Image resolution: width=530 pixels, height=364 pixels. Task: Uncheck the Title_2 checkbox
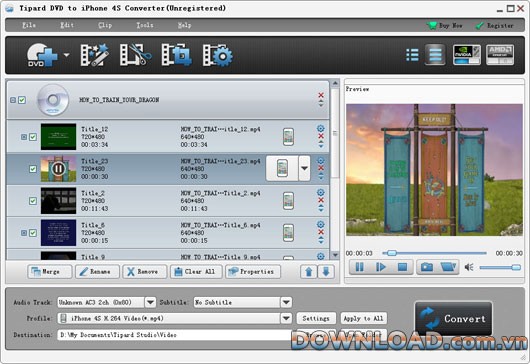(33, 201)
